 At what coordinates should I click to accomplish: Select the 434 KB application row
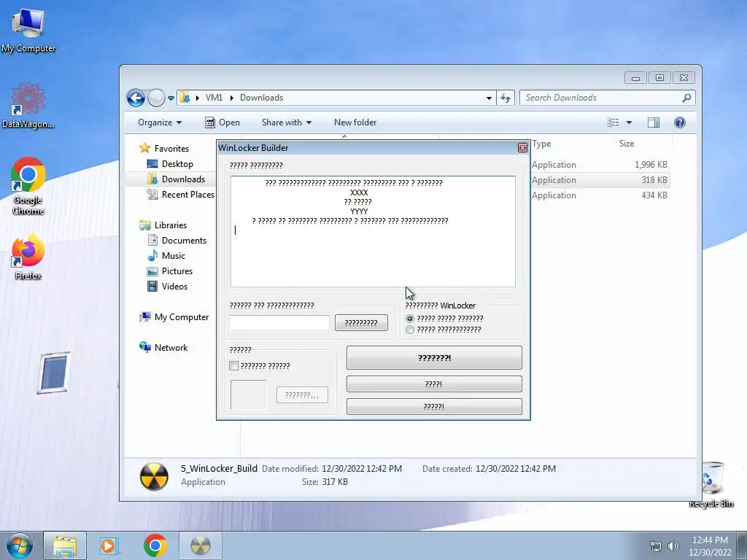(x=600, y=195)
